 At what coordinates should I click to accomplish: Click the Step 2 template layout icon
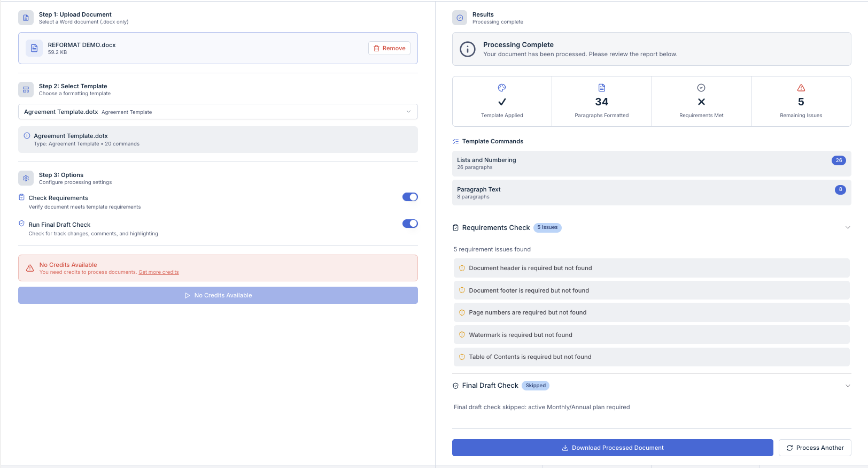coord(26,89)
